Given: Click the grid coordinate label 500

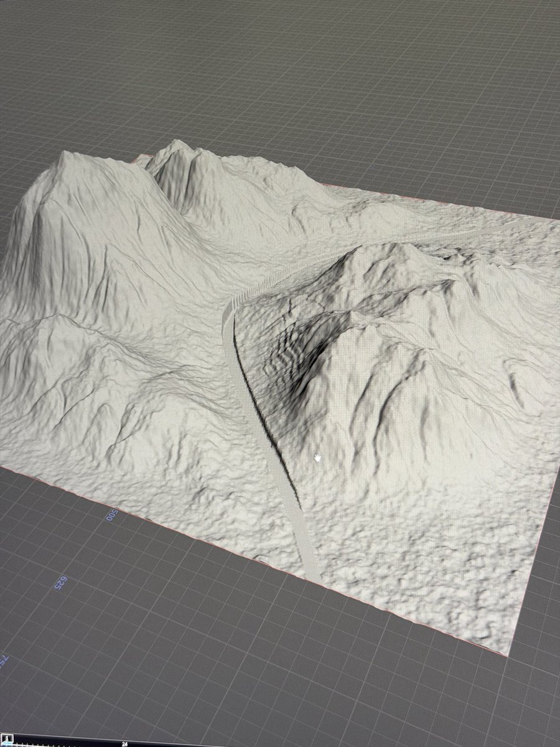Looking at the screenshot, I should [x=113, y=515].
